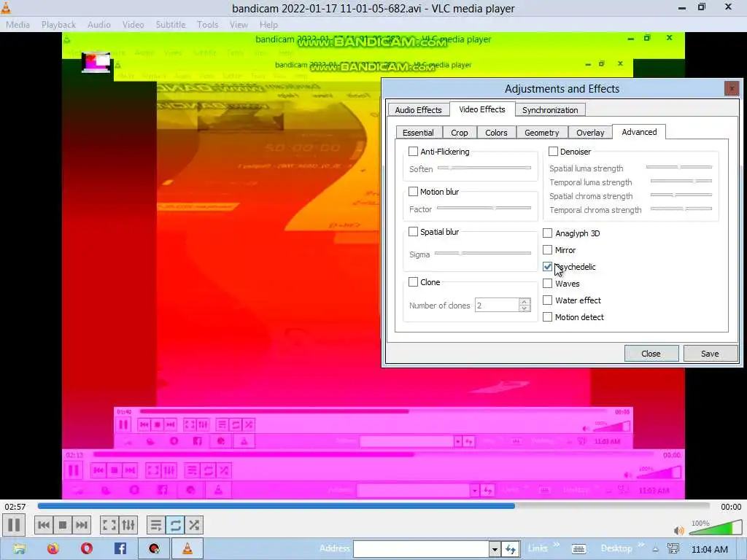This screenshot has width=747, height=560.
Task: Mute audio via the speaker icon
Action: [679, 531]
